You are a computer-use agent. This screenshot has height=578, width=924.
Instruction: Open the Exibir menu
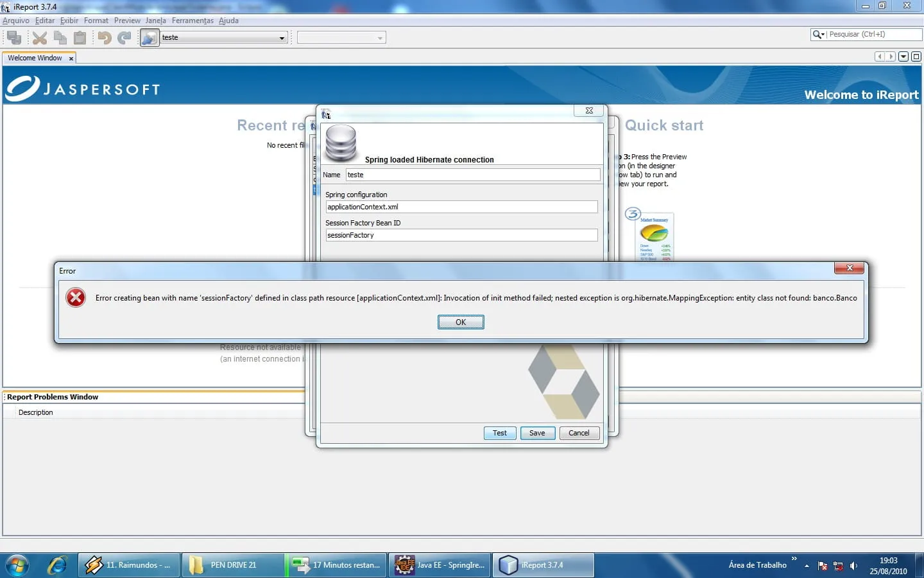(69, 21)
